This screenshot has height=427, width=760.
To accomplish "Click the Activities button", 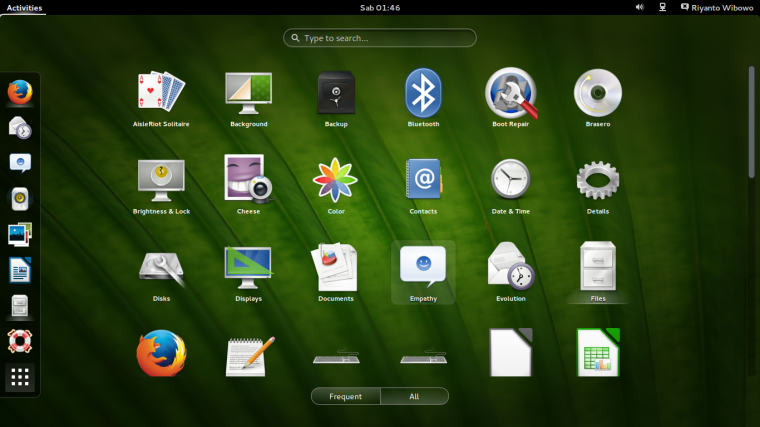I will (x=24, y=8).
